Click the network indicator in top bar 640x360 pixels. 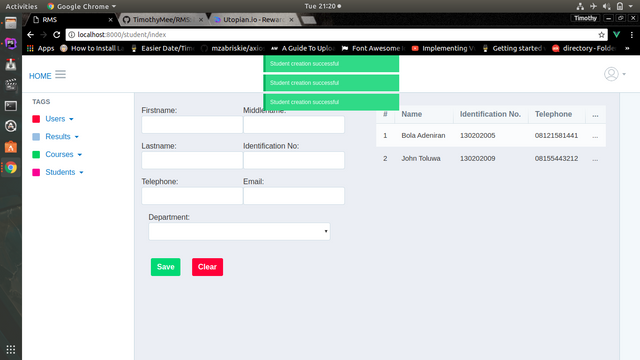tap(580, 6)
